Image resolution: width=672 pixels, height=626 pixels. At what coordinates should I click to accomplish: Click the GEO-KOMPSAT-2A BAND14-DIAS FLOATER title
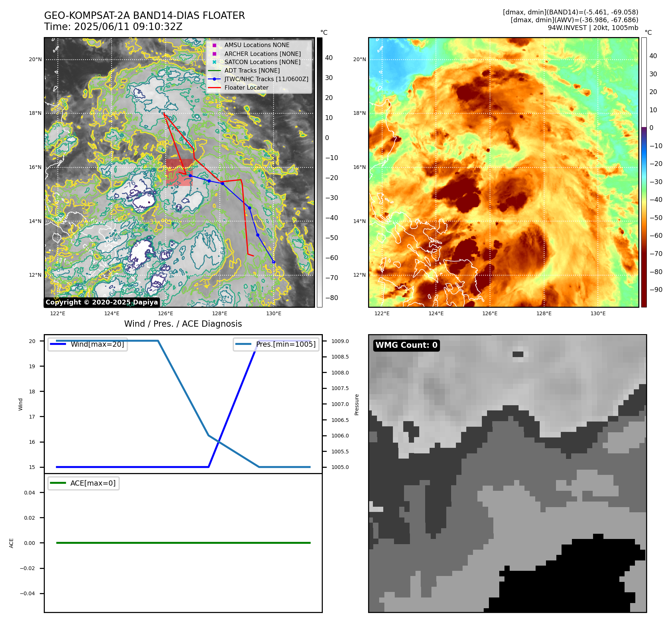145,16
